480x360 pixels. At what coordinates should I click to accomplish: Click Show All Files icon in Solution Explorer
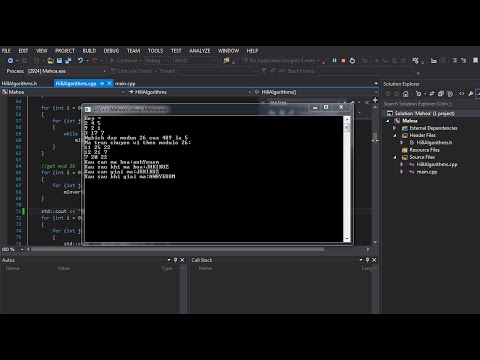click(450, 94)
